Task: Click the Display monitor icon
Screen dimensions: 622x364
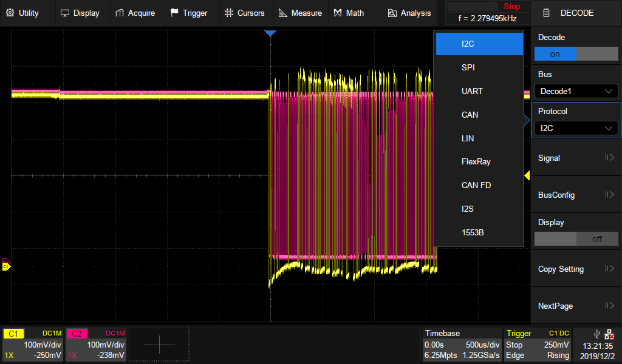Action: [x=65, y=13]
